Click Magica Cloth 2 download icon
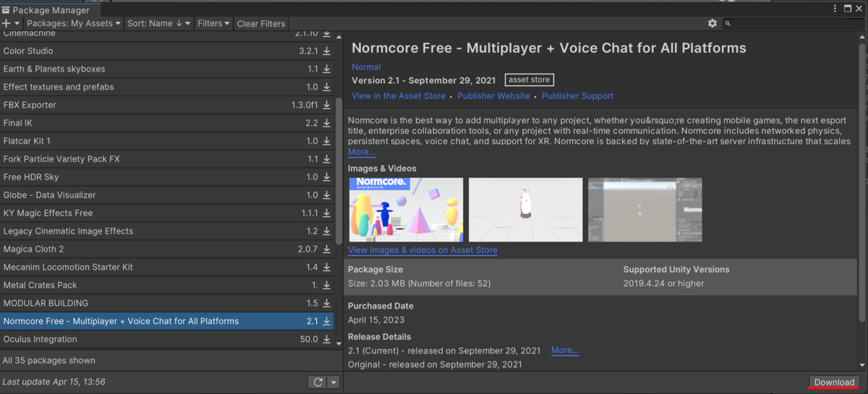868x394 pixels. [327, 249]
